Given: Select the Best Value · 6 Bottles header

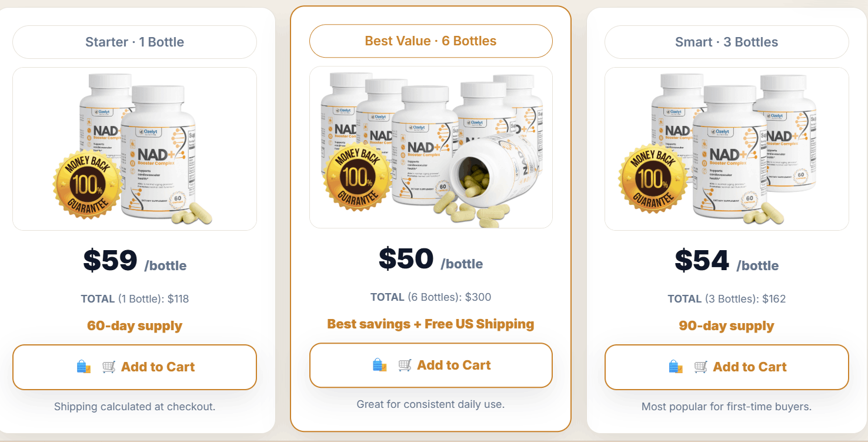Looking at the screenshot, I should click(x=430, y=41).
